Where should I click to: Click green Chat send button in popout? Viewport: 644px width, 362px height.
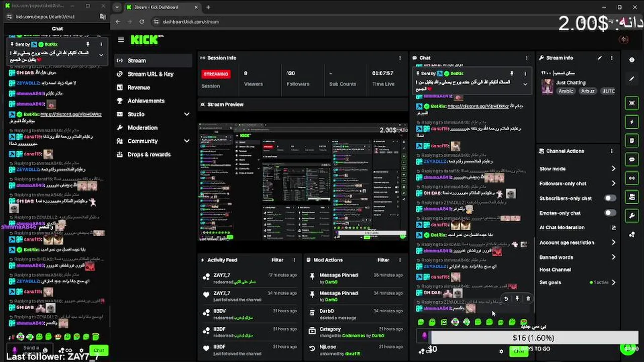click(99, 350)
